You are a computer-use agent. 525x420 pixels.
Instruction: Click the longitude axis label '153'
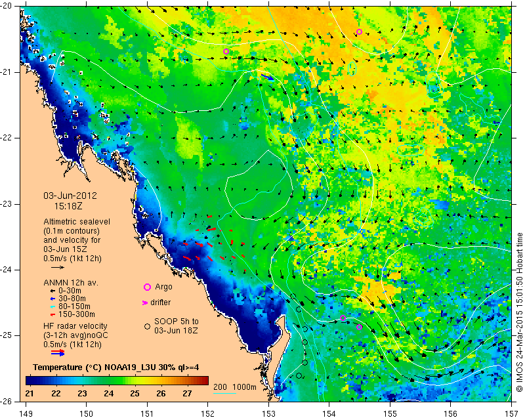268,414
